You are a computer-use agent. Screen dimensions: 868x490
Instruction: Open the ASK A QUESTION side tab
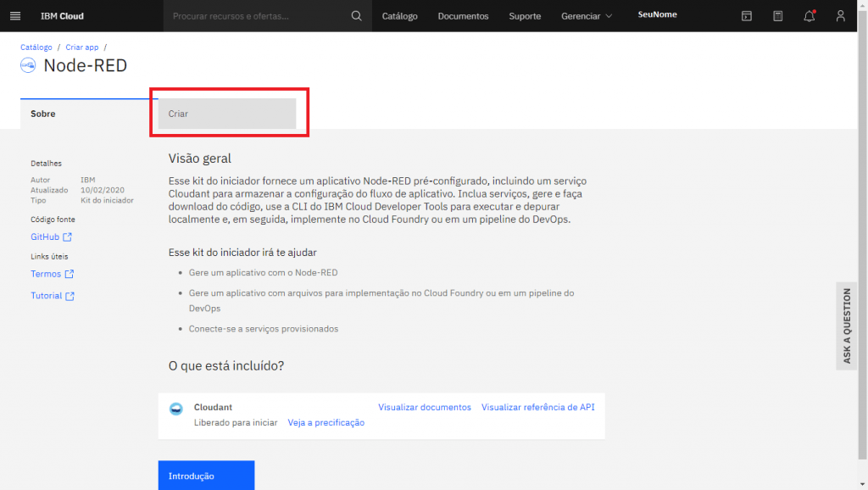point(847,326)
